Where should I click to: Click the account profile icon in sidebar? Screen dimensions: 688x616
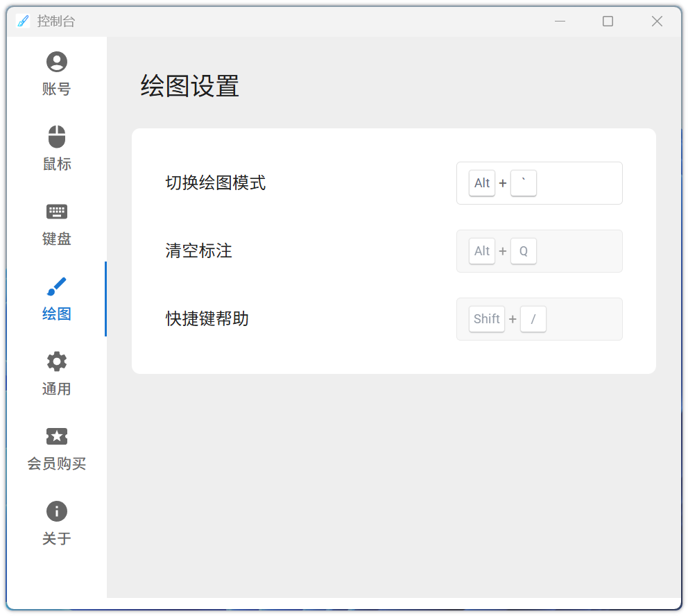57,62
